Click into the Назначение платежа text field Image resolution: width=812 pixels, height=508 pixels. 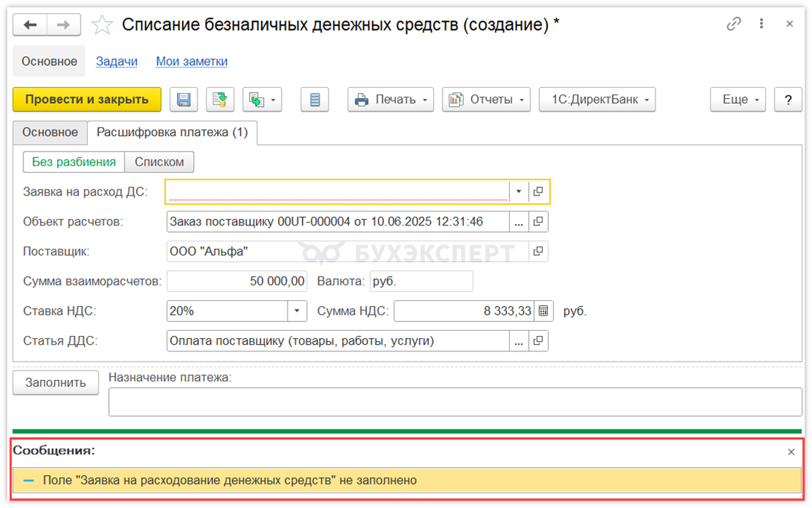(x=454, y=402)
